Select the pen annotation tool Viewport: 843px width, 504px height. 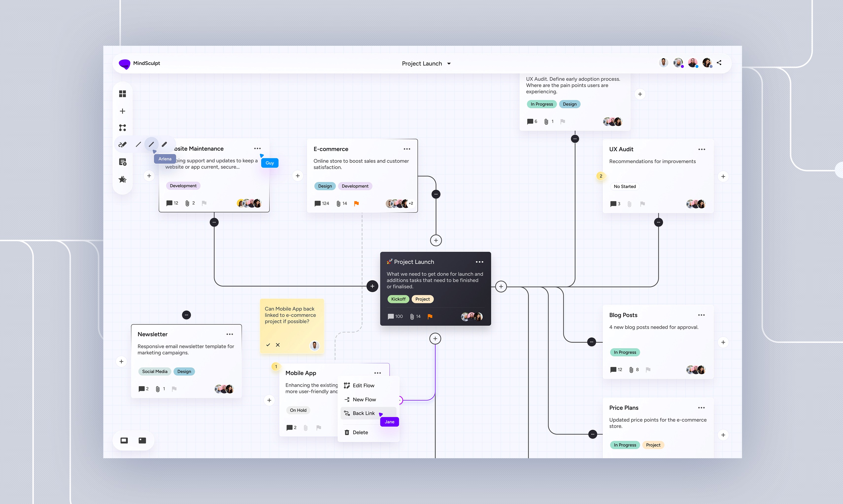click(x=122, y=144)
